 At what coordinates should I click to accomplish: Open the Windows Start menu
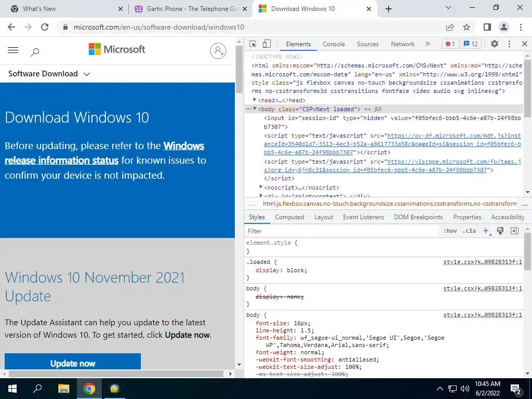point(12,389)
